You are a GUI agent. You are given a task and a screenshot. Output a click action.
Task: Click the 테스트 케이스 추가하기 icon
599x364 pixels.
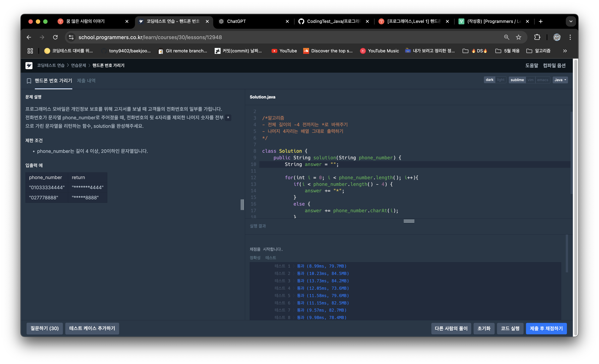tap(92, 328)
